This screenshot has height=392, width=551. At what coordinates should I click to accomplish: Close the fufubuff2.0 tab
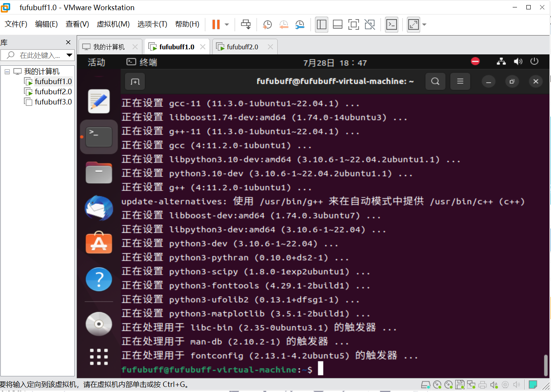270,47
